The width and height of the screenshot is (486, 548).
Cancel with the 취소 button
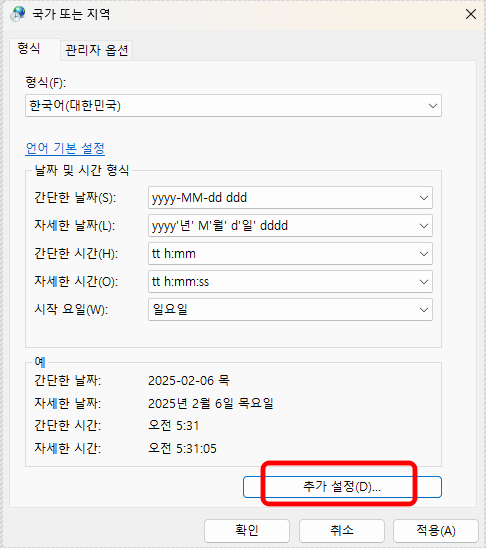point(342,531)
